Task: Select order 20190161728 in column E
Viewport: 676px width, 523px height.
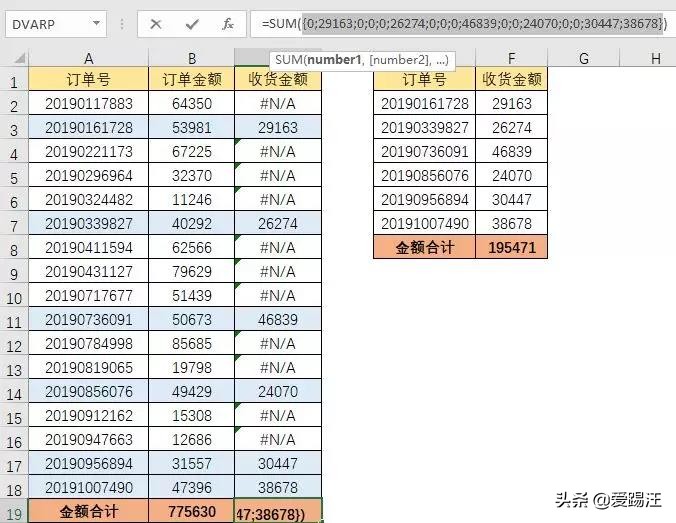Action: point(425,103)
